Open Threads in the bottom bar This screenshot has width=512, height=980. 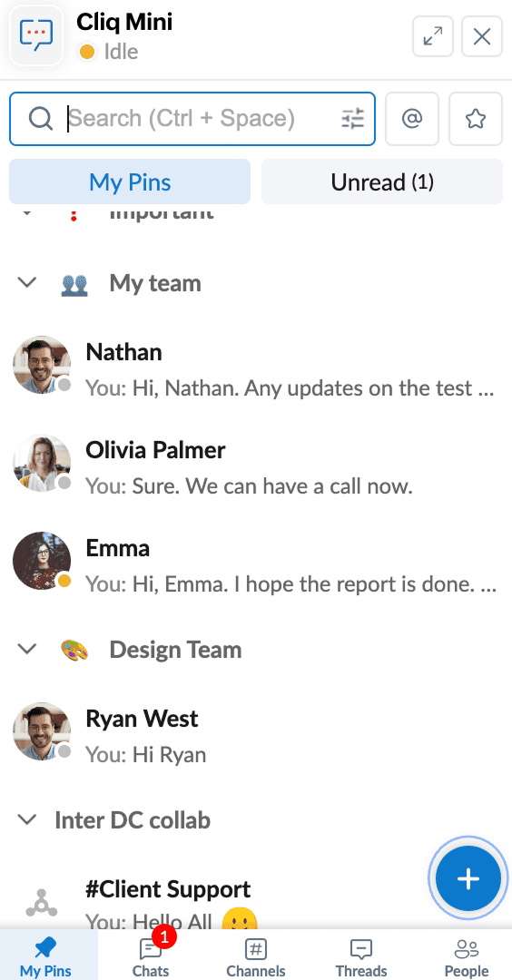[360, 955]
